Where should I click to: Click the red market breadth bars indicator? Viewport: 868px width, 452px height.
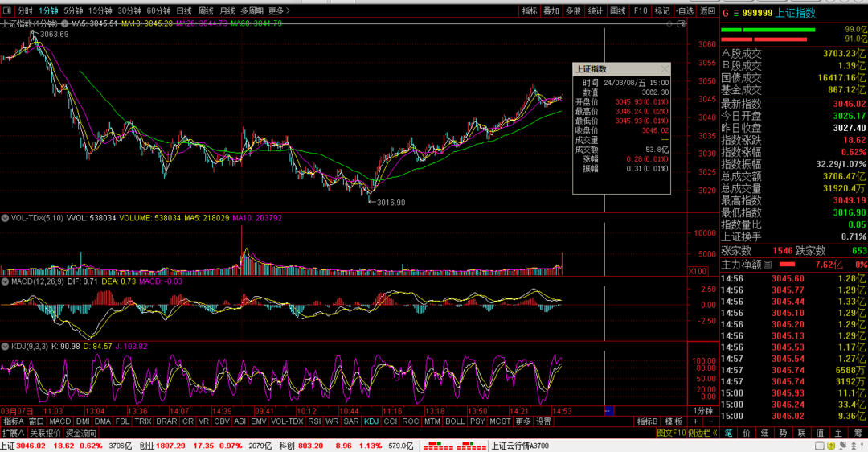click(454, 446)
